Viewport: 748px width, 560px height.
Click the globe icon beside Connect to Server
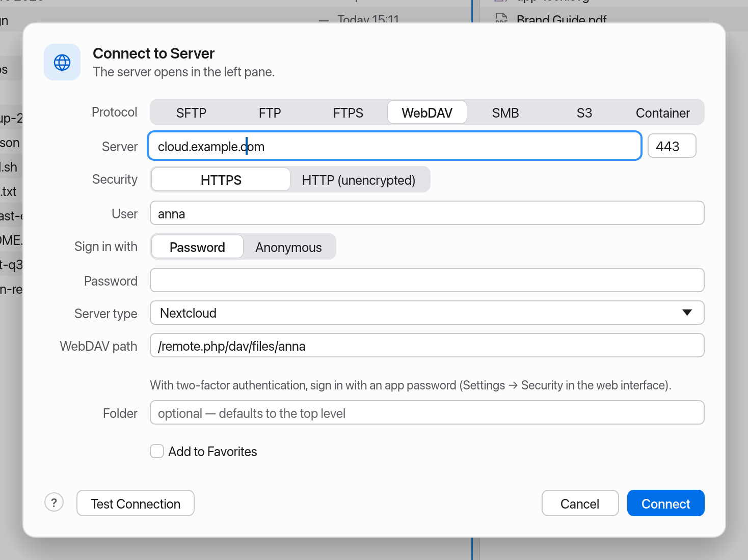62,62
